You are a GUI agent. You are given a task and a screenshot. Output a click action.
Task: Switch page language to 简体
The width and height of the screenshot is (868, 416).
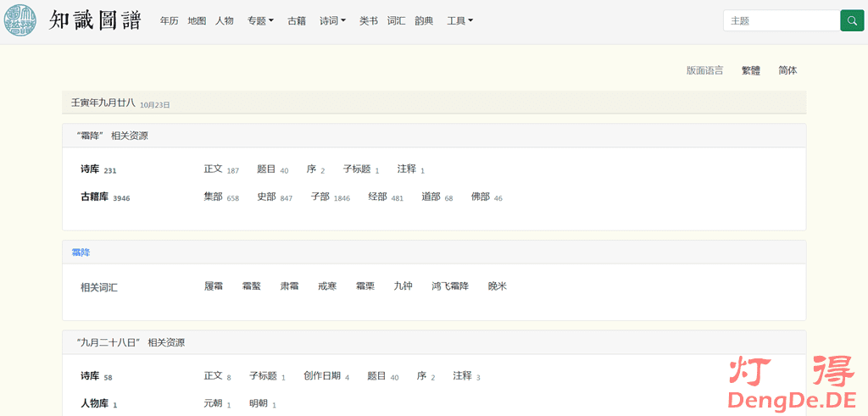point(787,70)
